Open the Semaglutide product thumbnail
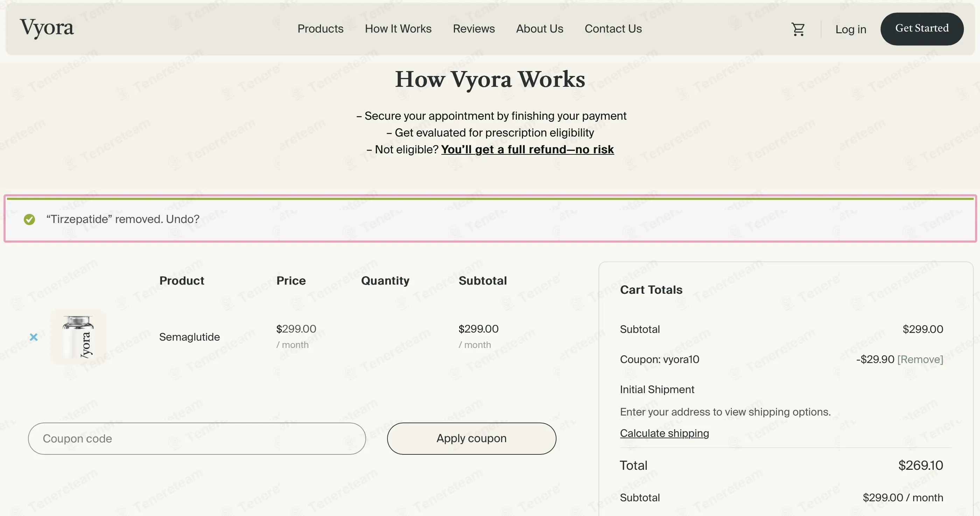The image size is (980, 516). 78,337
